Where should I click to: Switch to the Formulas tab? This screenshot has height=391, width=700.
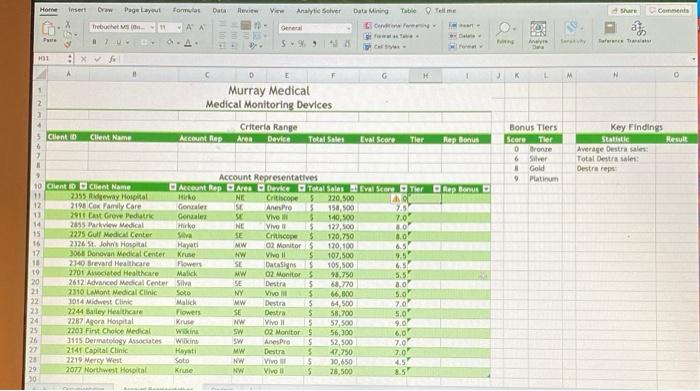(186, 10)
